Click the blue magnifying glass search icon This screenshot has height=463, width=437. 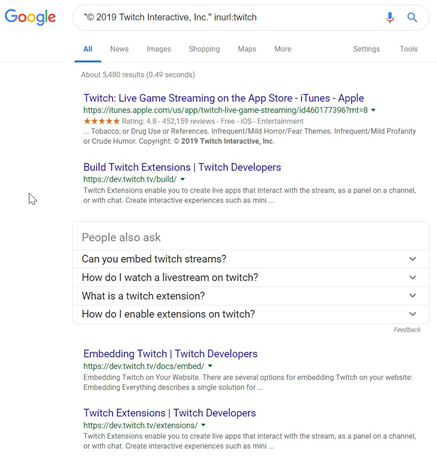(x=412, y=17)
